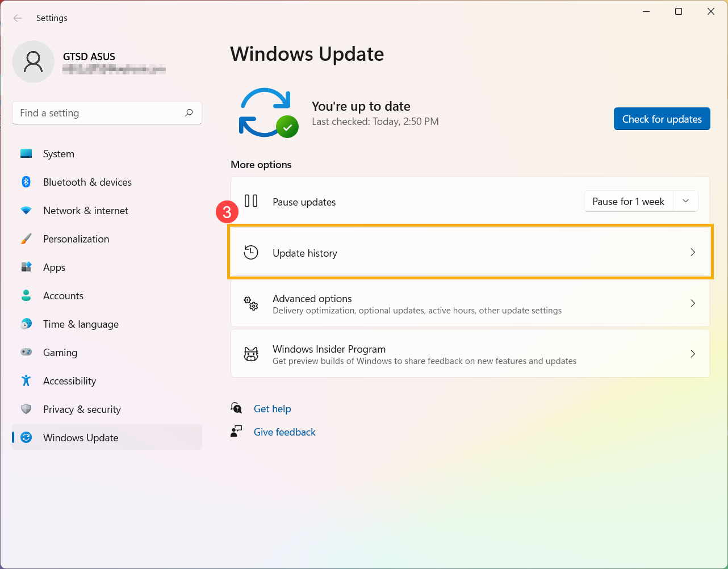Click the Apps icon in sidebar

[x=26, y=267]
